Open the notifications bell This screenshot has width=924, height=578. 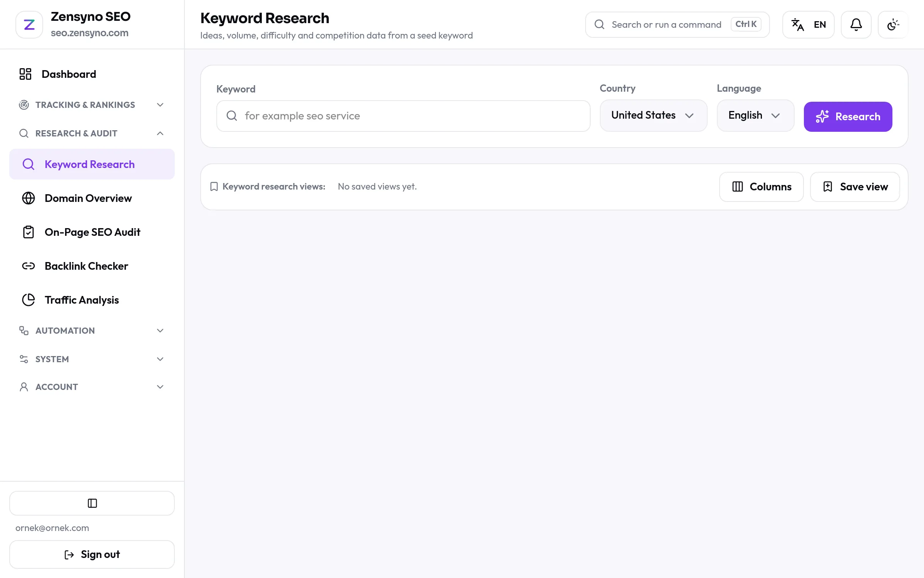click(856, 25)
